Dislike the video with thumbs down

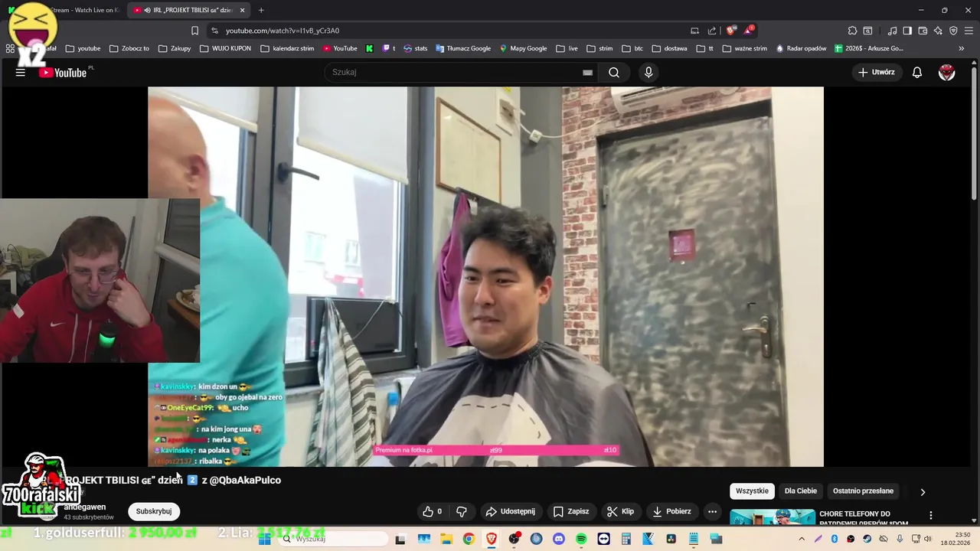(x=462, y=511)
